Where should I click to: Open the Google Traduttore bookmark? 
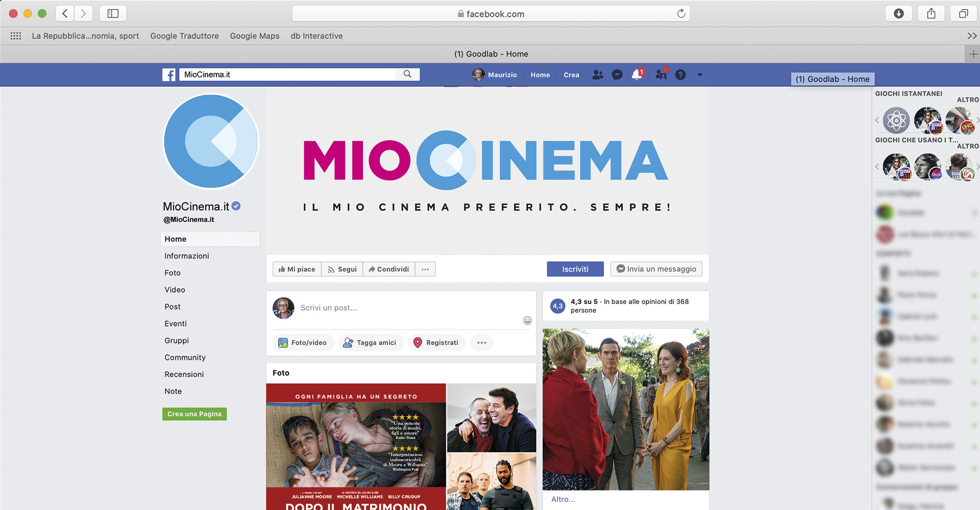click(x=184, y=36)
